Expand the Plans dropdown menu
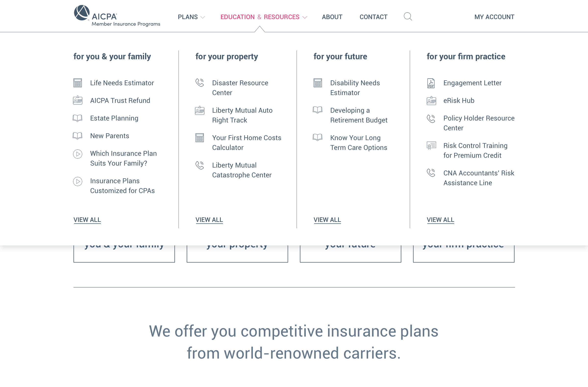The width and height of the screenshot is (588, 387). (x=191, y=17)
